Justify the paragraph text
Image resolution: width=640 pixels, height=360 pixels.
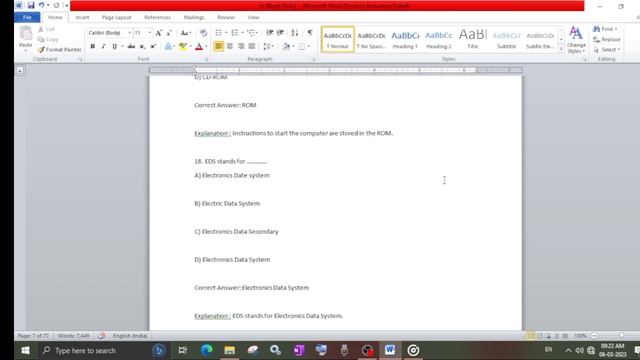coord(252,47)
